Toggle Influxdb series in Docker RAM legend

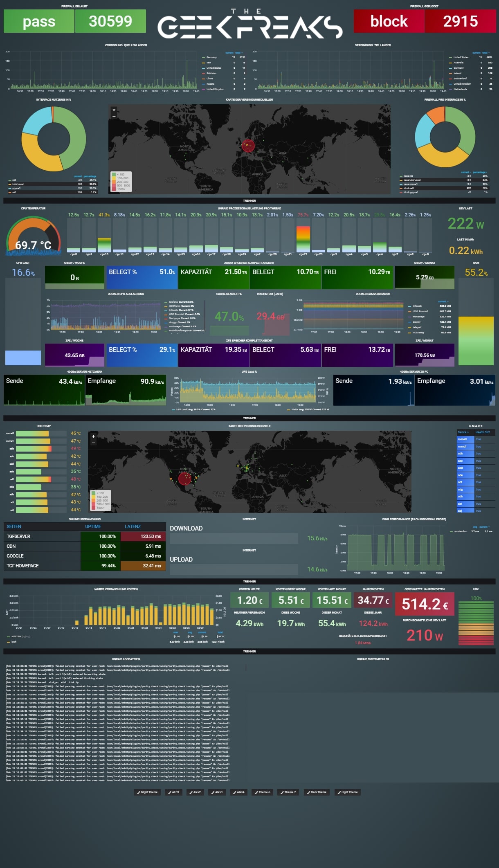(x=417, y=306)
